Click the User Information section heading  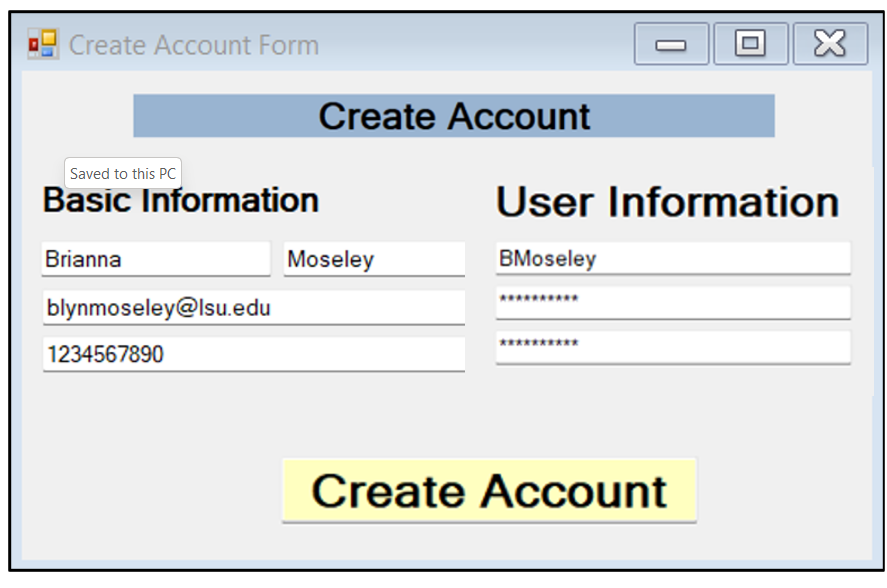pos(666,200)
